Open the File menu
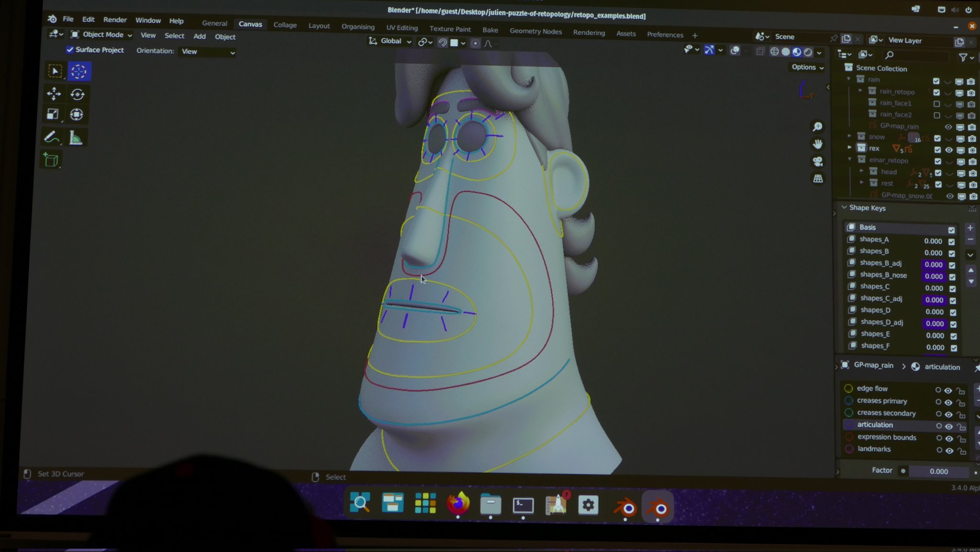The image size is (980, 552). click(68, 19)
